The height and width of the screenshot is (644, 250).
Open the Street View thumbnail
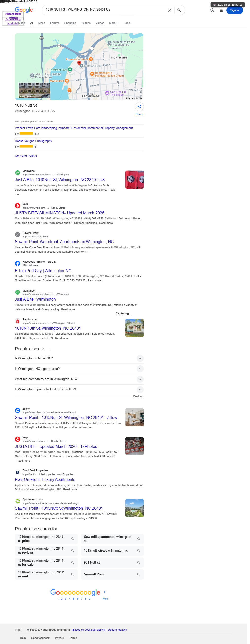click(35, 92)
